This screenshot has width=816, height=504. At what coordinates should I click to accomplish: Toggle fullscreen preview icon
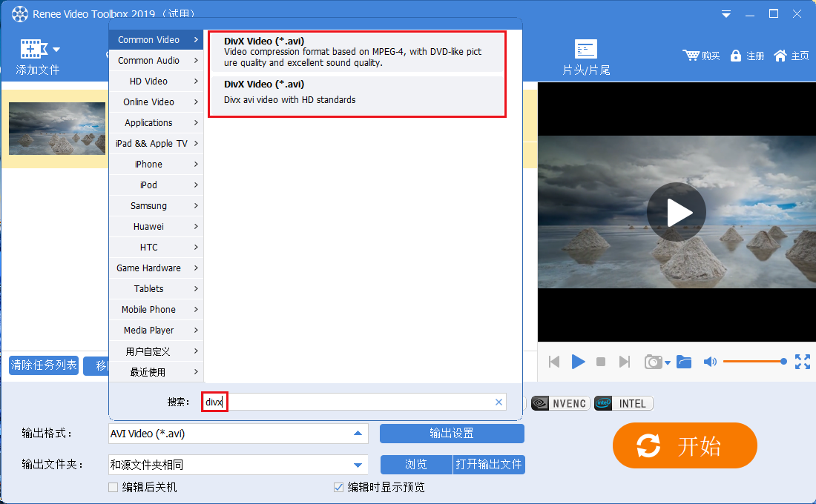[x=803, y=362]
